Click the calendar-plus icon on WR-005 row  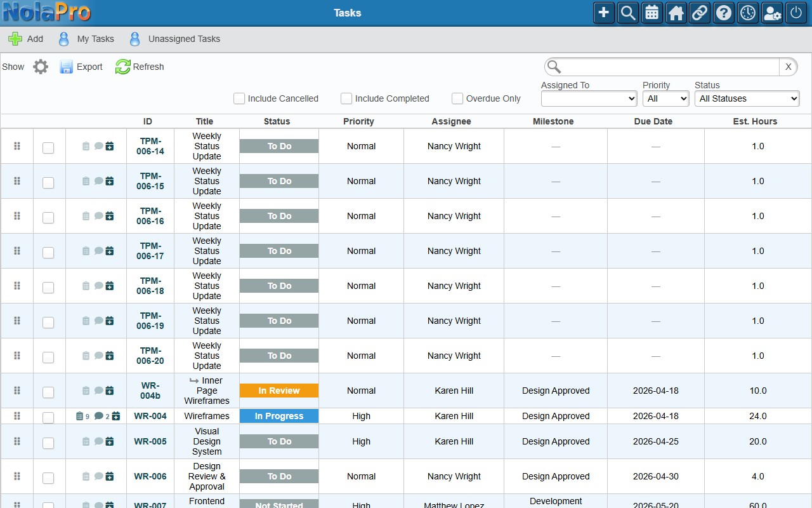[110, 441]
